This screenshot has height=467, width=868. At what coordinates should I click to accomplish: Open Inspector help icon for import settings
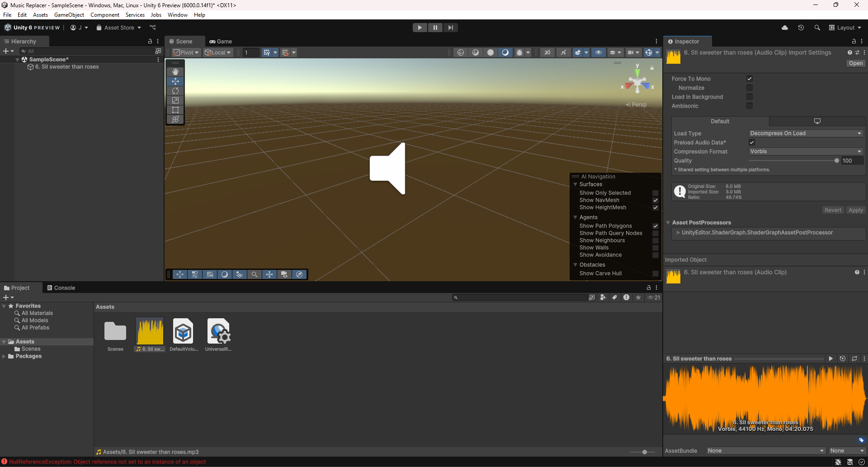point(849,52)
